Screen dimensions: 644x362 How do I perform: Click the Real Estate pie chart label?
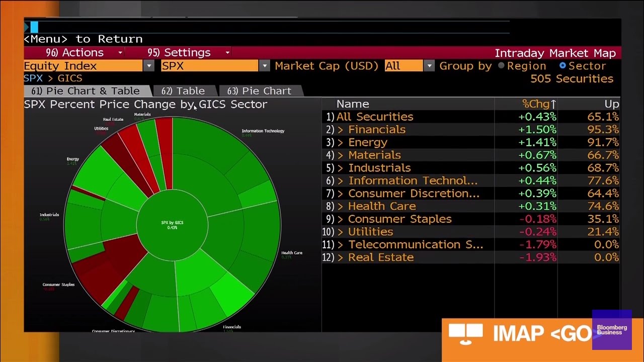113,120
